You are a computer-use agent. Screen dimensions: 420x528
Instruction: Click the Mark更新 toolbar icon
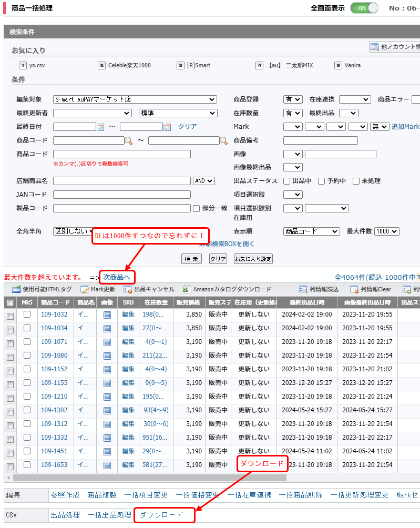(85, 289)
